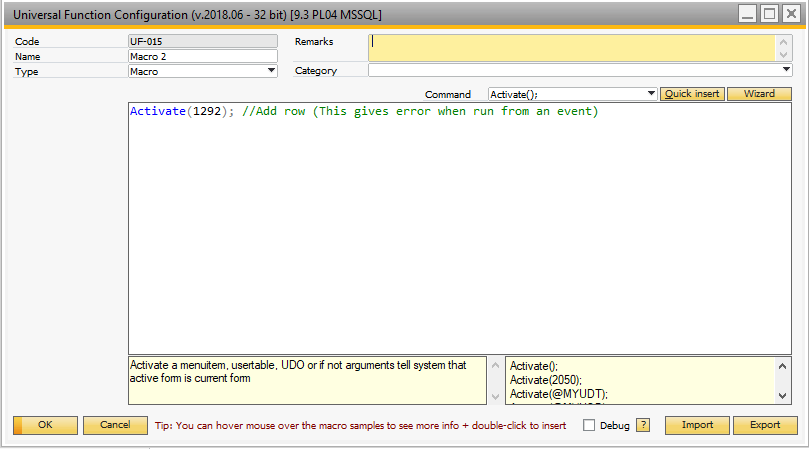Expand the Type dropdown
Viewport: 809px width, 449px height.
(x=271, y=71)
